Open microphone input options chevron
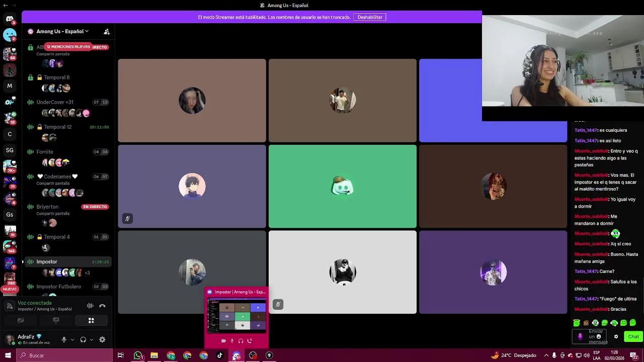The height and width of the screenshot is (362, 644). click(x=72, y=339)
